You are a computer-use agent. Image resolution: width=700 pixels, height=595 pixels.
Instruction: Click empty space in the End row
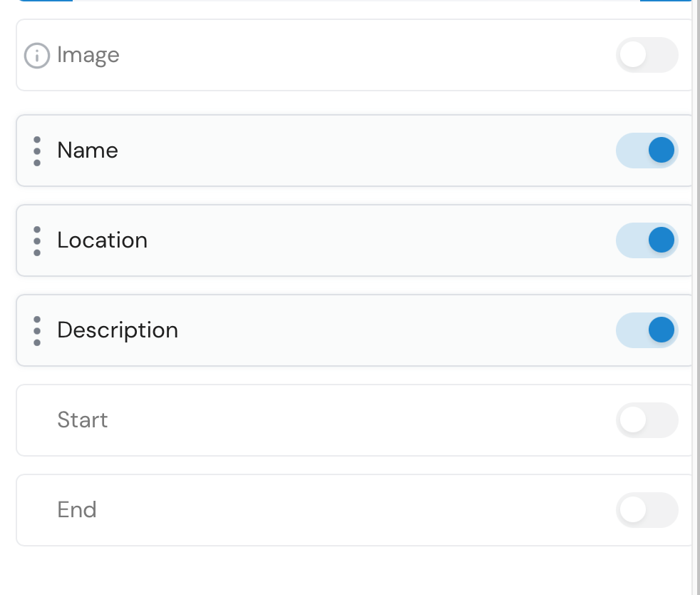[356, 510]
